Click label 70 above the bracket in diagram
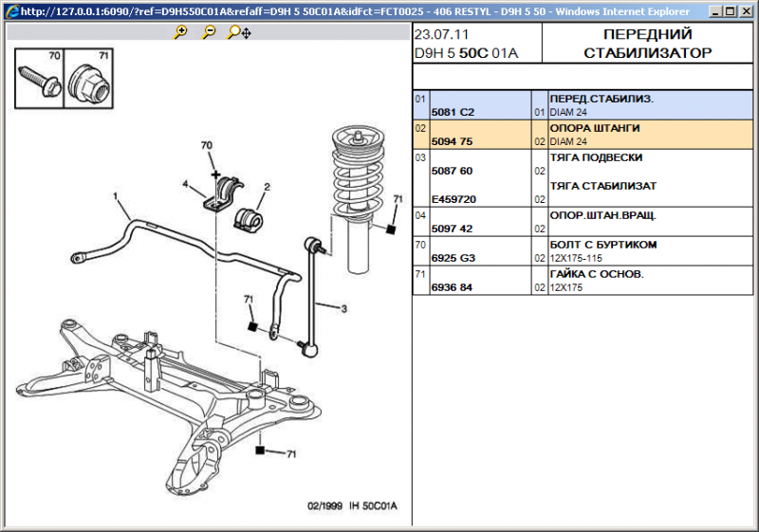Image resolution: width=759 pixels, height=532 pixels. pos(207,145)
